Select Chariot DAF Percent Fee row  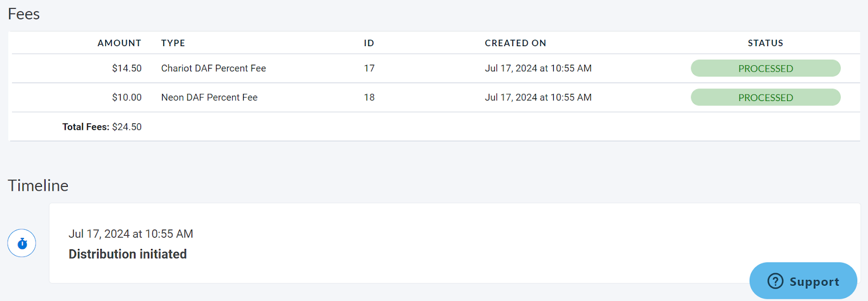[213, 68]
